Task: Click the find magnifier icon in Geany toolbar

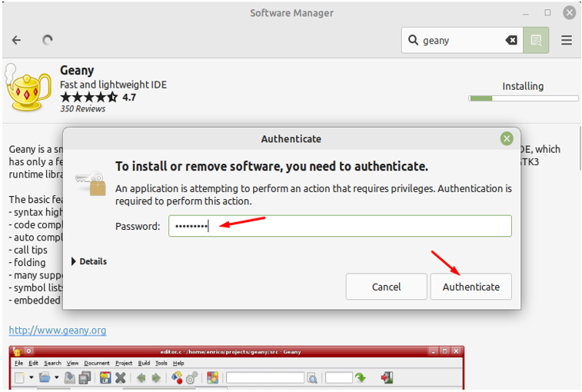Action: coord(313,378)
